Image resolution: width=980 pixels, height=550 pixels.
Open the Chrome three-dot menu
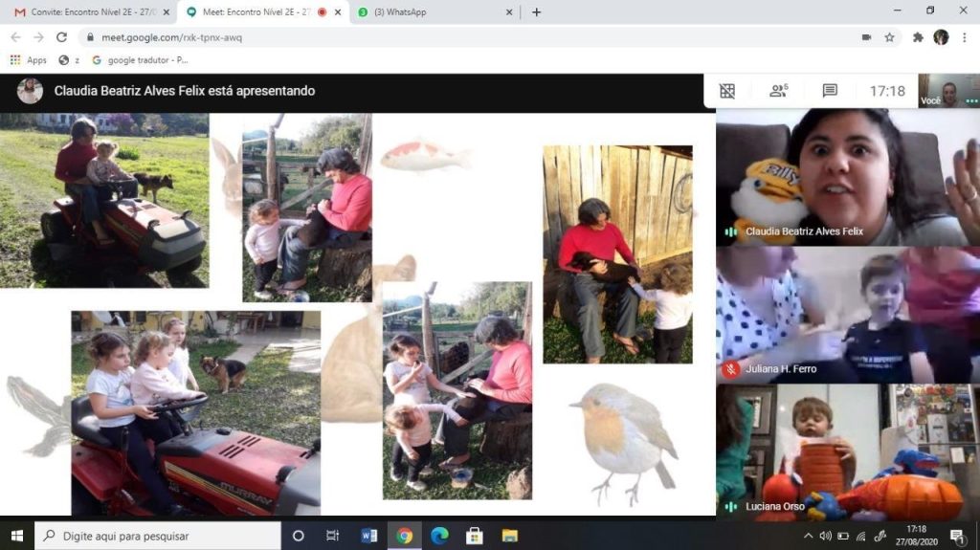click(x=965, y=37)
